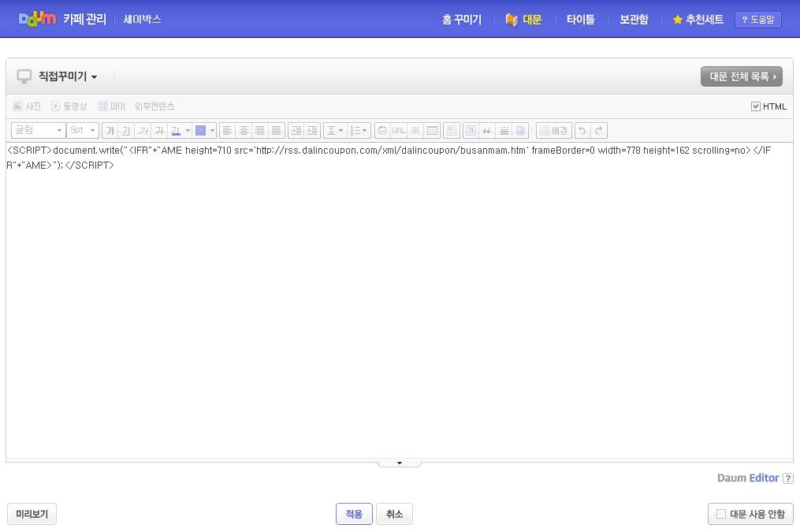Insert a horizontal divider line
800x532 pixels.
pyautogui.click(x=504, y=131)
